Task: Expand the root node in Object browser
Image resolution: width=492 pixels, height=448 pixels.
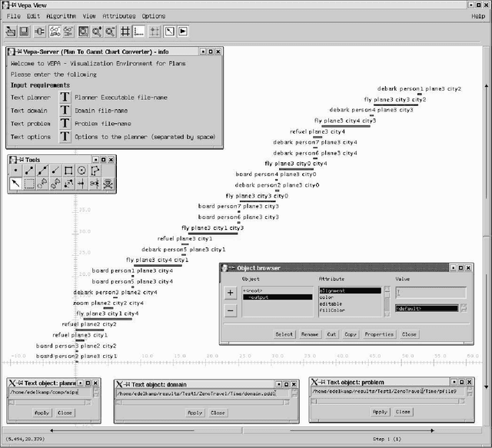Action: [x=252, y=291]
